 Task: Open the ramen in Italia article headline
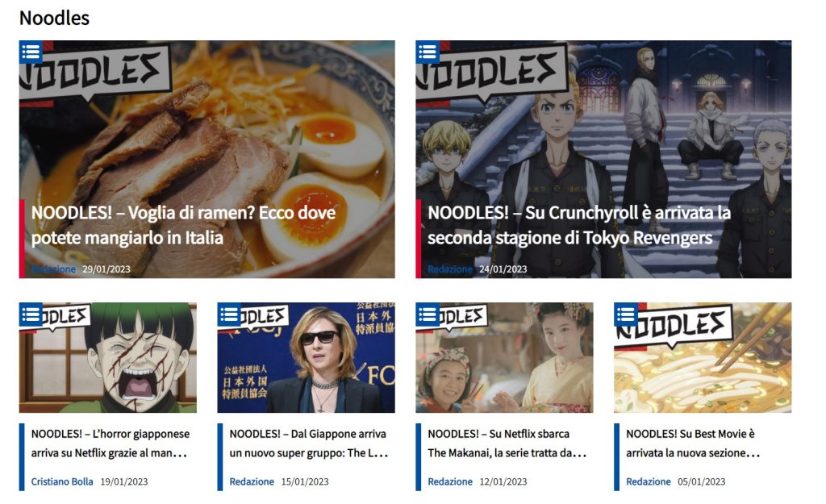[x=183, y=225]
